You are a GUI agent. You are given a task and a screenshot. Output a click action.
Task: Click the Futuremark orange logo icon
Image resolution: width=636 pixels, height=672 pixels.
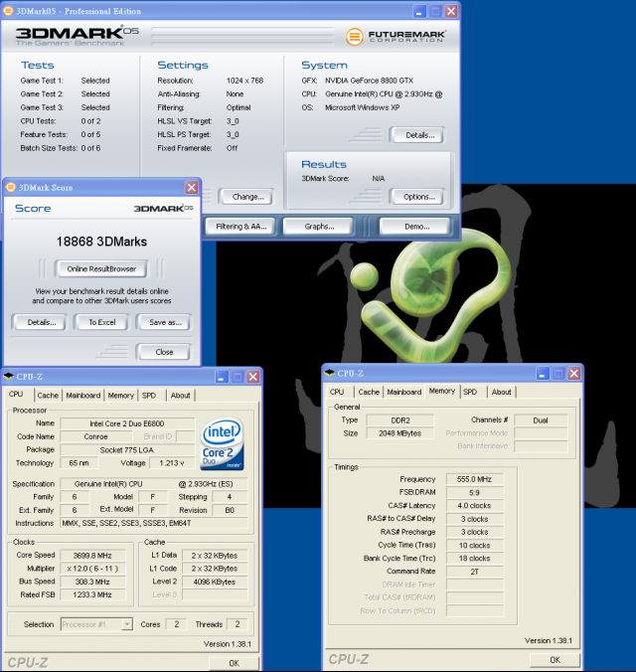point(355,37)
